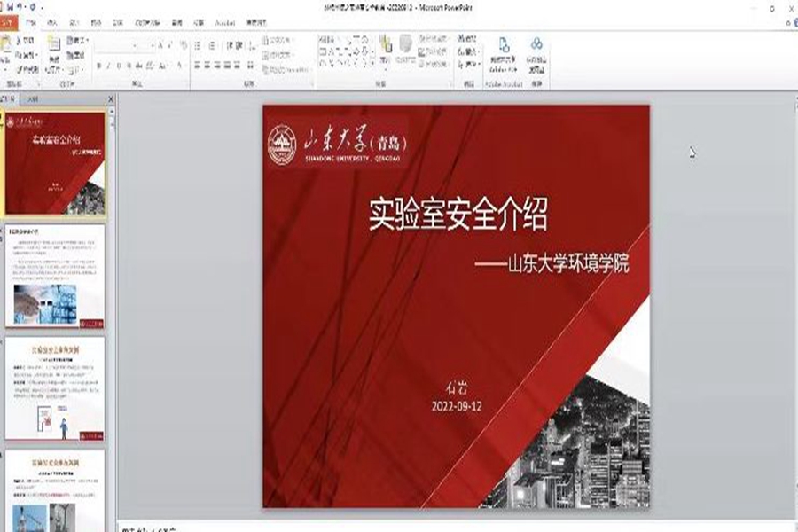Increase the list indent level

[239, 45]
